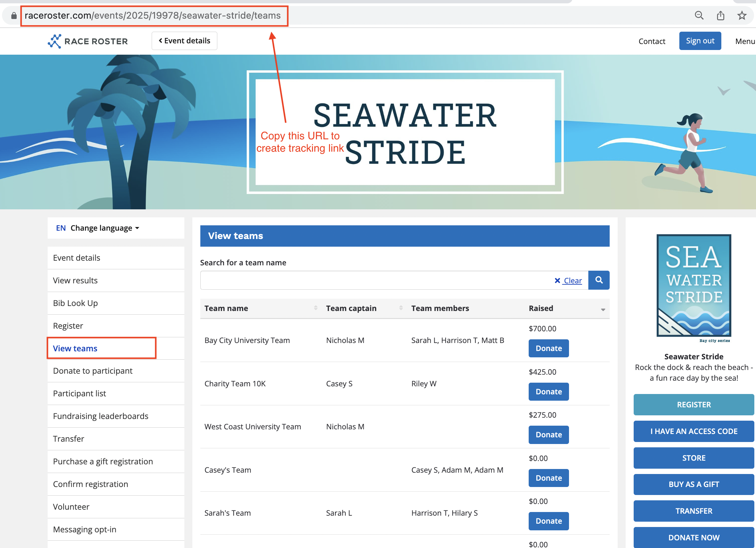The height and width of the screenshot is (548, 756).
Task: Open View teams in sidebar
Action: pyautogui.click(x=75, y=348)
